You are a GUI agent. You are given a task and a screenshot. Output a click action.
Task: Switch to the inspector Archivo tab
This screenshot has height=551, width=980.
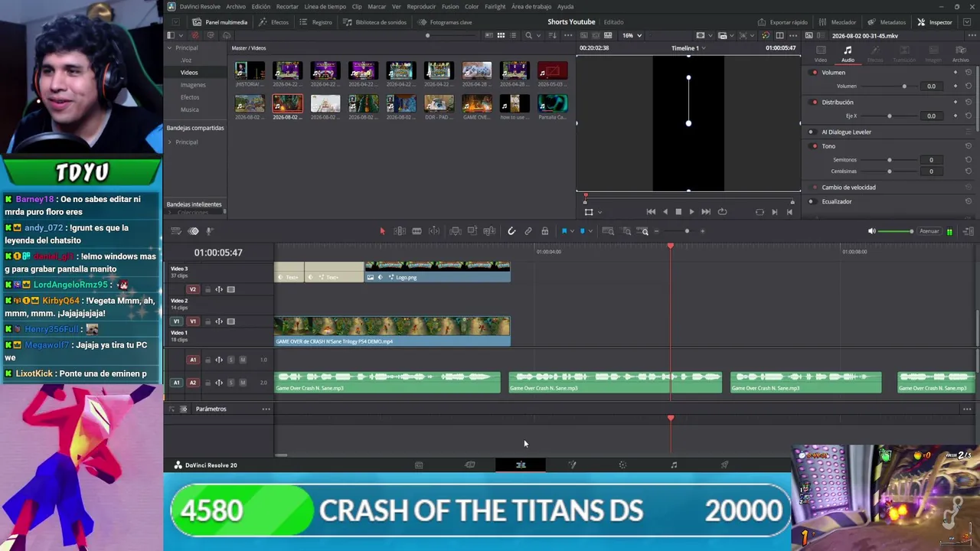960,54
